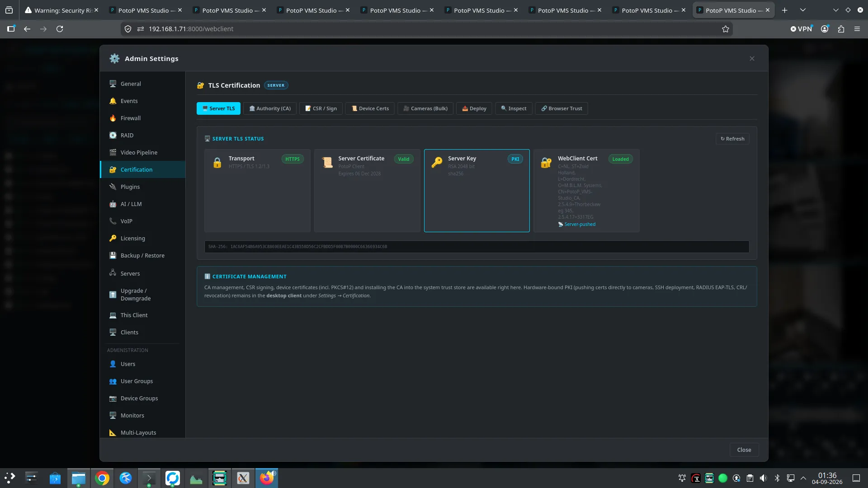Click the Monitors screen icon
This screenshot has width=868, height=488.
click(x=113, y=415)
